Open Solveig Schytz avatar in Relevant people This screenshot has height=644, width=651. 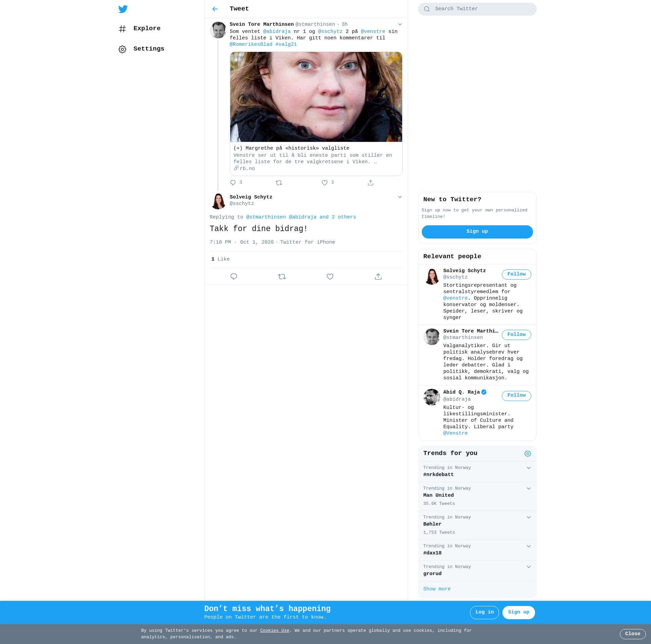pos(432,277)
